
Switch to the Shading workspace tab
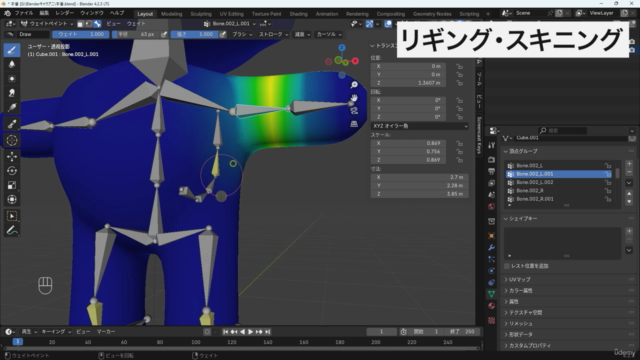click(298, 14)
